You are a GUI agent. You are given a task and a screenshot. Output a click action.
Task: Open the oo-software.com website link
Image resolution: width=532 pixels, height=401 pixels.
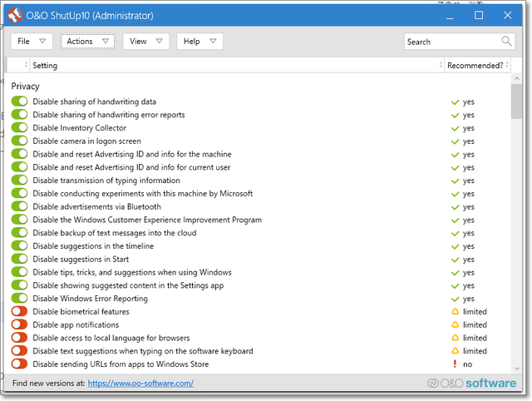[x=140, y=384]
